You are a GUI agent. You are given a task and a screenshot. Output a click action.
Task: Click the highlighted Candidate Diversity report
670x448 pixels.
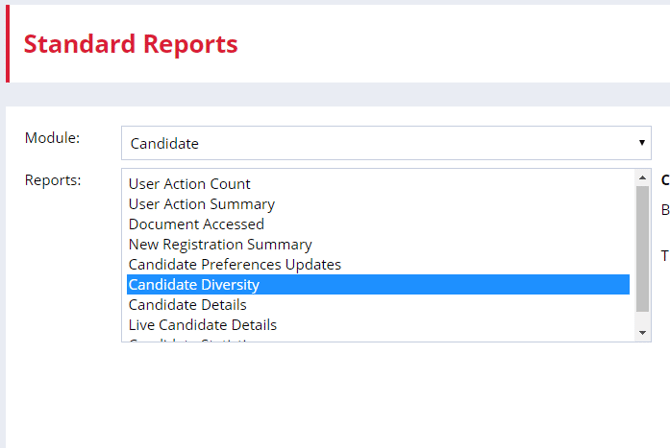[x=194, y=285]
